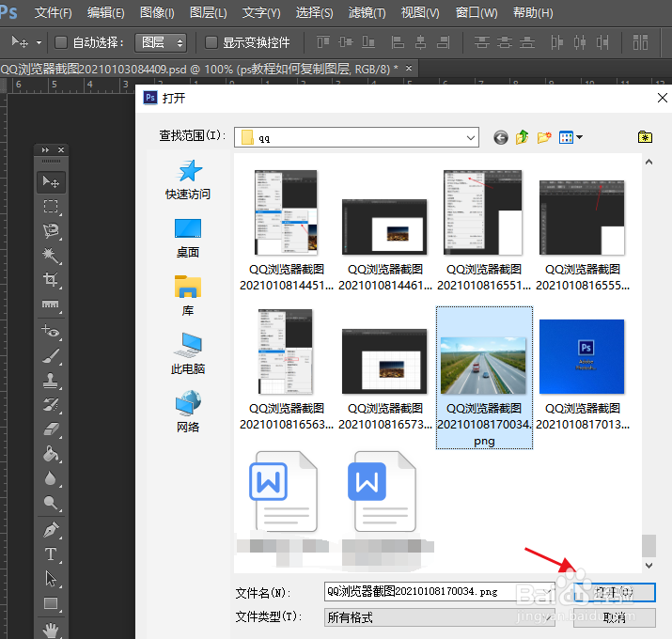Select the Red Eye tool
Screen dimensions: 672x639
click(51, 331)
